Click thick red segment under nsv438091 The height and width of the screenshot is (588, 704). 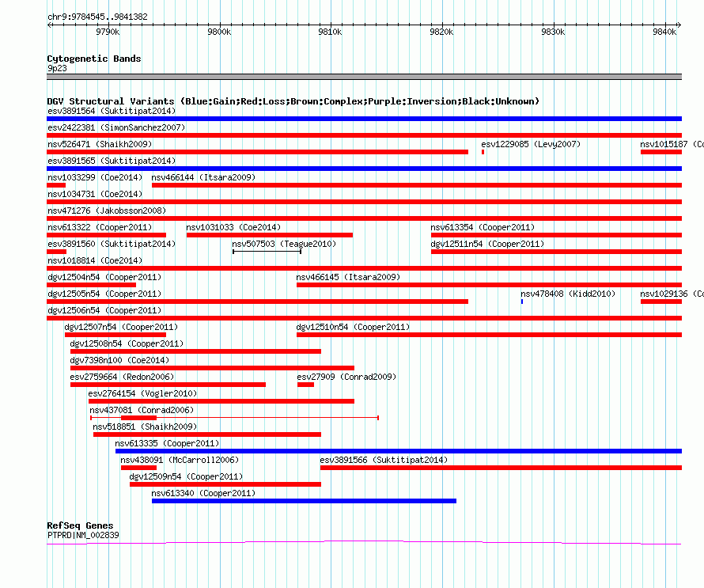click(x=138, y=468)
